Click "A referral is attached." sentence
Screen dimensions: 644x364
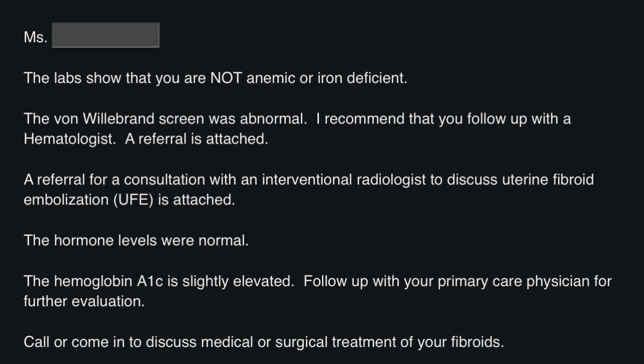pyautogui.click(x=197, y=139)
